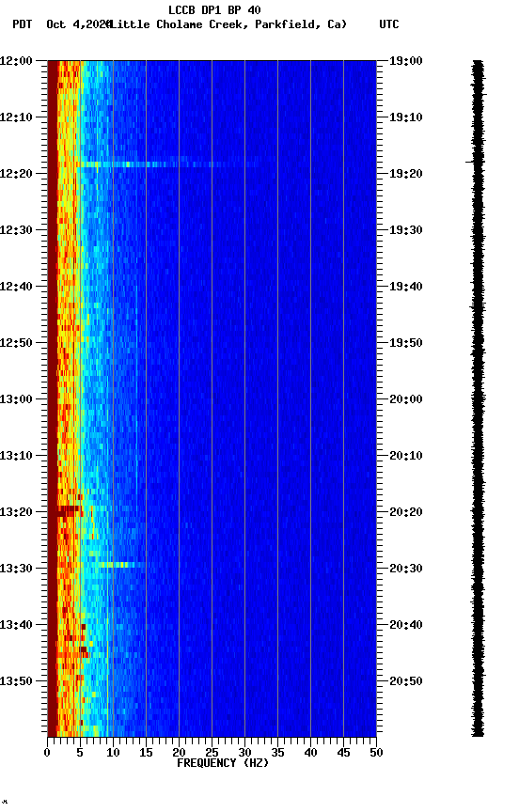Click the 30 Hz frequency axis label
This screenshot has height=812, width=519.
coord(244,753)
